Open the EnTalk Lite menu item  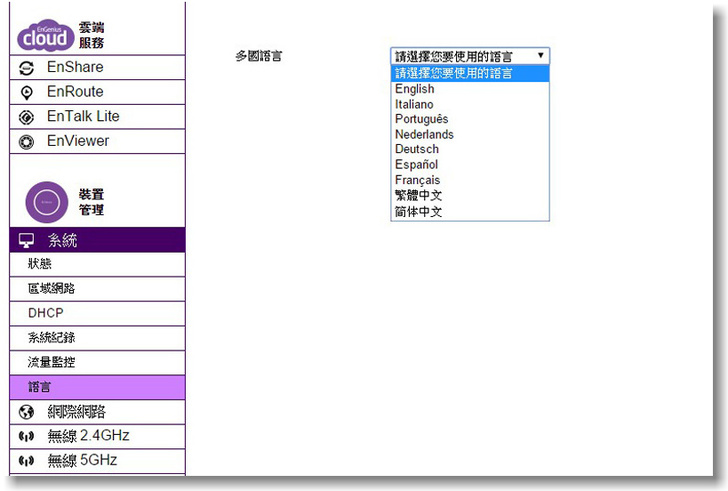tap(98, 116)
